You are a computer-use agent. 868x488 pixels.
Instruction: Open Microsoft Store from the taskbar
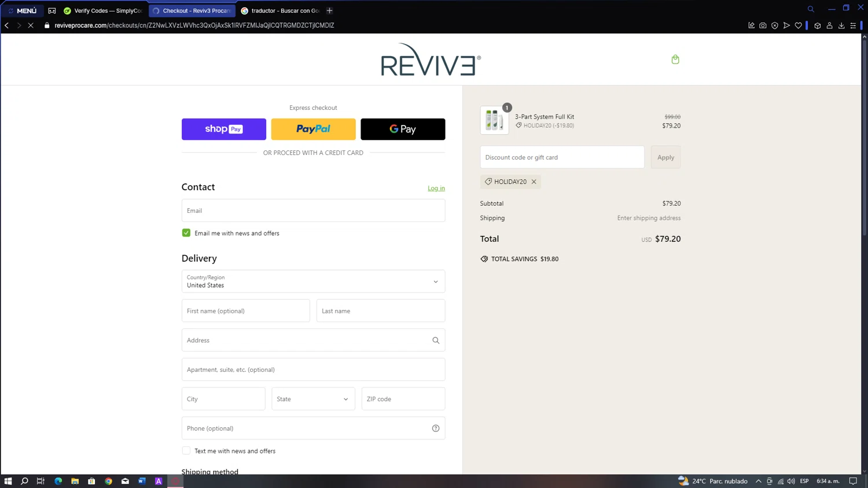91,481
